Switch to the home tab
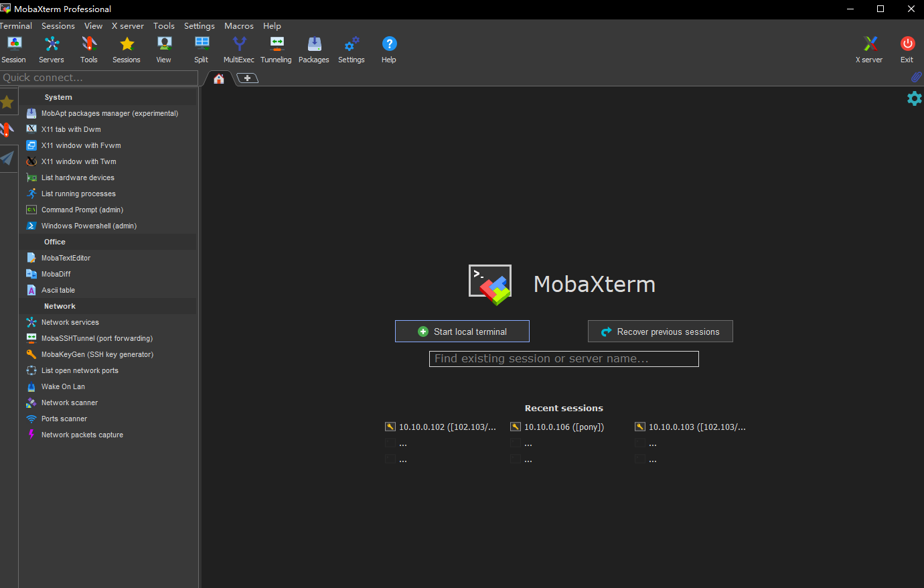 (x=219, y=79)
